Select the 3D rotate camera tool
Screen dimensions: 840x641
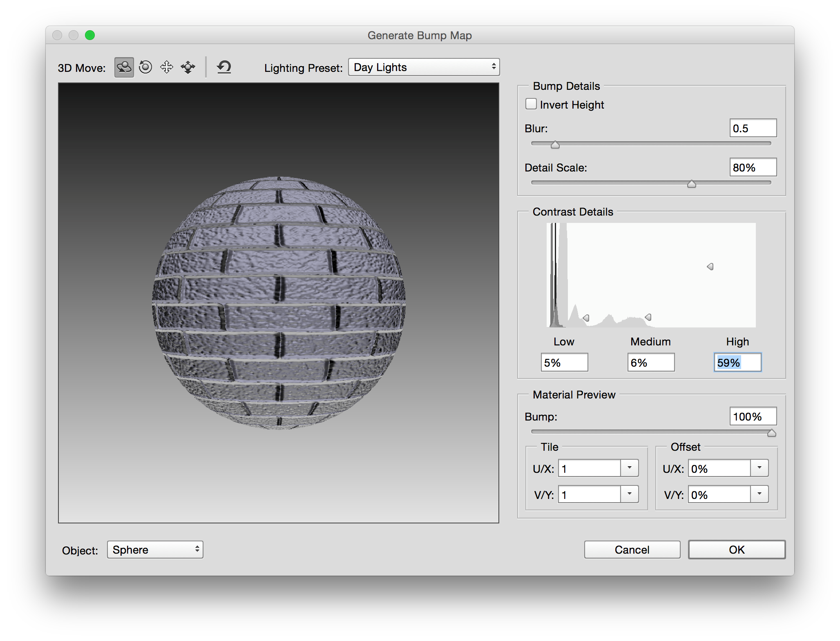tap(123, 67)
